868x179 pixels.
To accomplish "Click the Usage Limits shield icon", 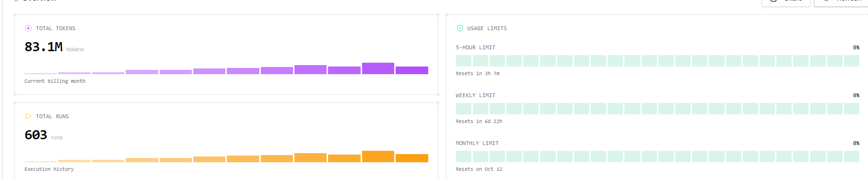I will [460, 28].
